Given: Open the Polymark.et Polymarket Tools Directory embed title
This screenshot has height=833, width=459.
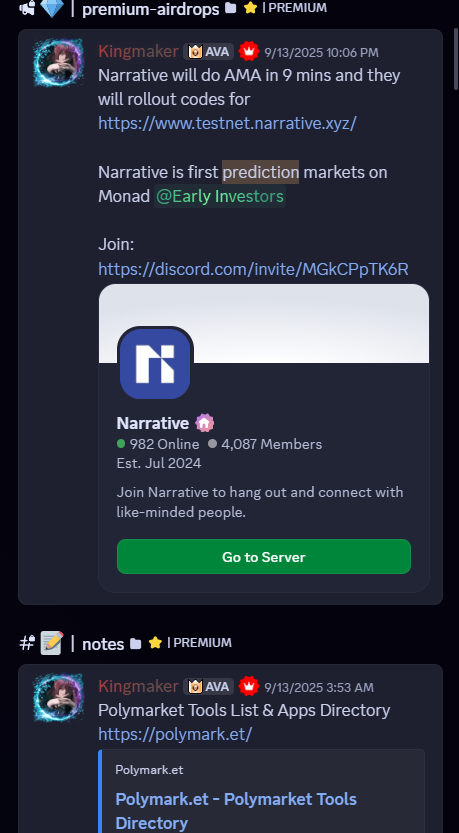Looking at the screenshot, I should (x=236, y=811).
